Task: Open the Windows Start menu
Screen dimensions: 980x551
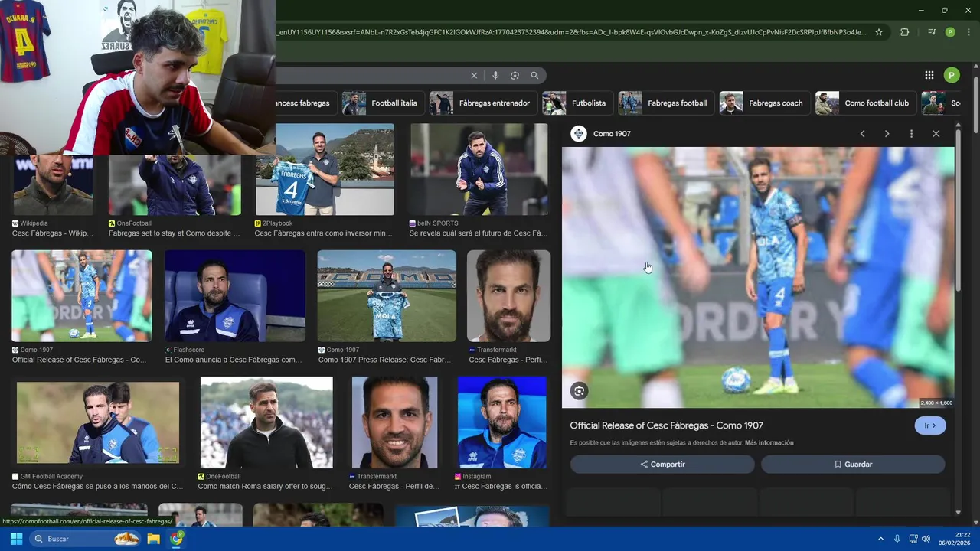Action: pyautogui.click(x=16, y=539)
